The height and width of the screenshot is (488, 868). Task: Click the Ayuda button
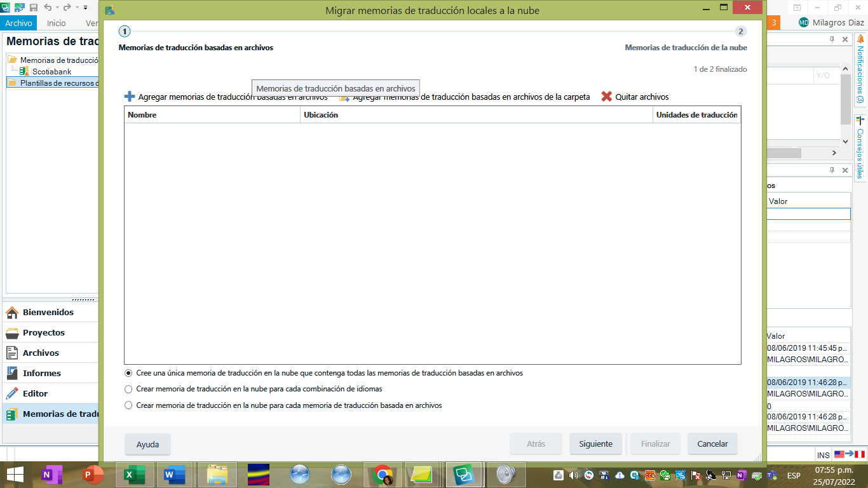coord(147,444)
